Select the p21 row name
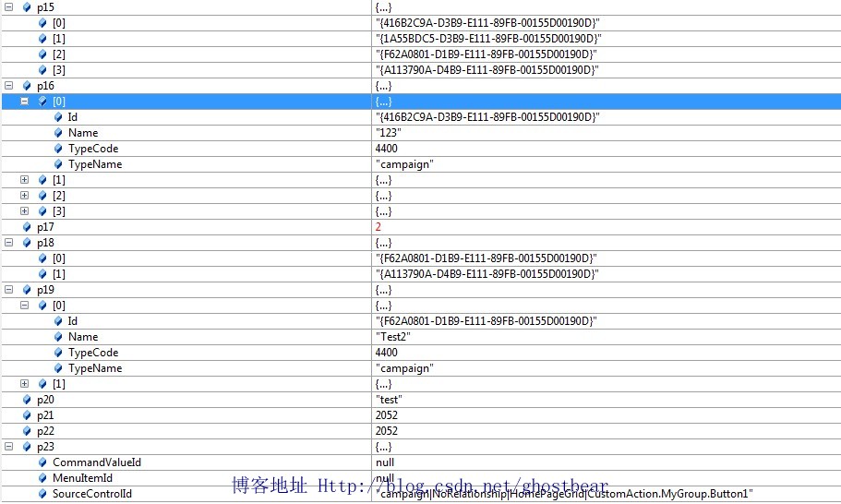The image size is (841, 504). point(45,415)
